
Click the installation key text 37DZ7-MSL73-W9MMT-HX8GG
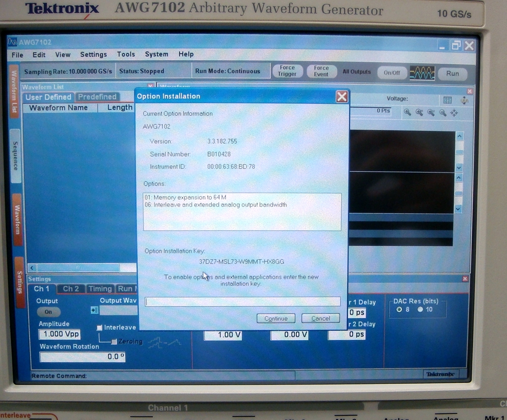coord(242,262)
